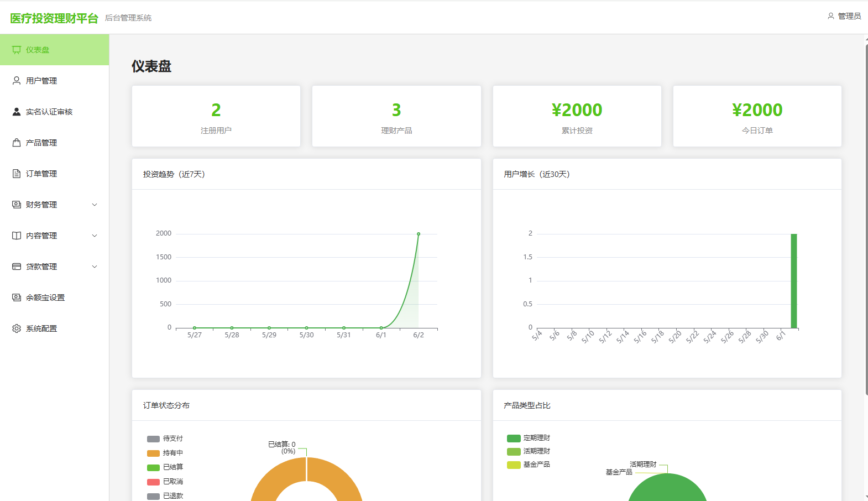Toggle 定期理财 legend in product chart
The width and height of the screenshot is (868, 501).
(529, 438)
